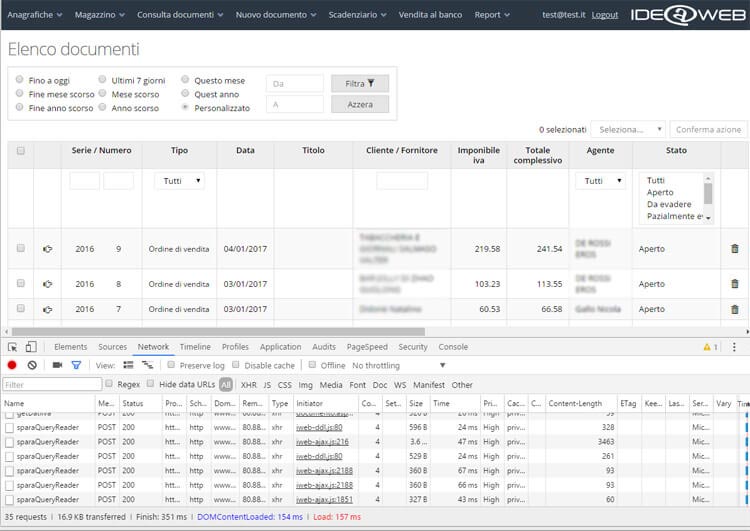Toggle the DevTools device toolbar icon
The image size is (750, 531).
31,347
